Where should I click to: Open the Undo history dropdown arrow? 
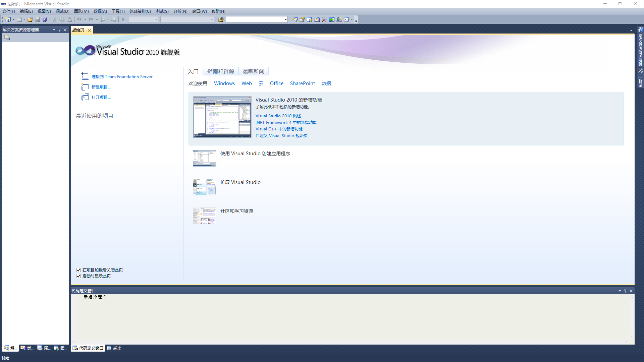tap(85, 19)
